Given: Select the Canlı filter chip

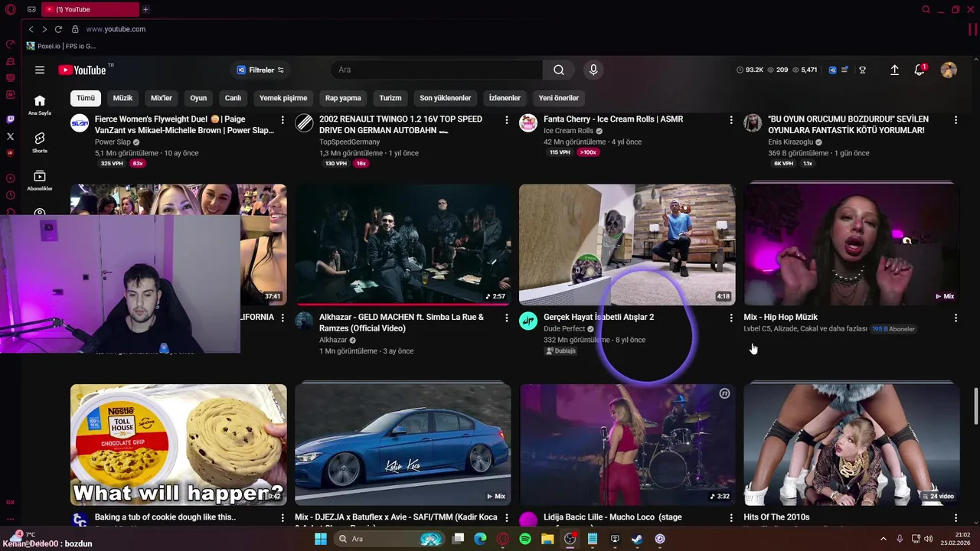Looking at the screenshot, I should (x=233, y=98).
